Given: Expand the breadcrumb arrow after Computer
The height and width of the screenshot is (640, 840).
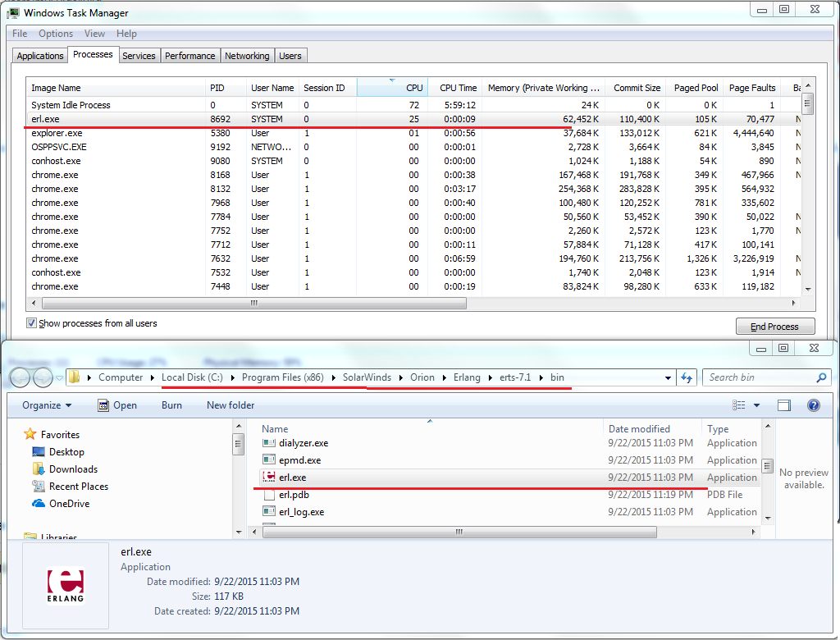Looking at the screenshot, I should point(152,377).
